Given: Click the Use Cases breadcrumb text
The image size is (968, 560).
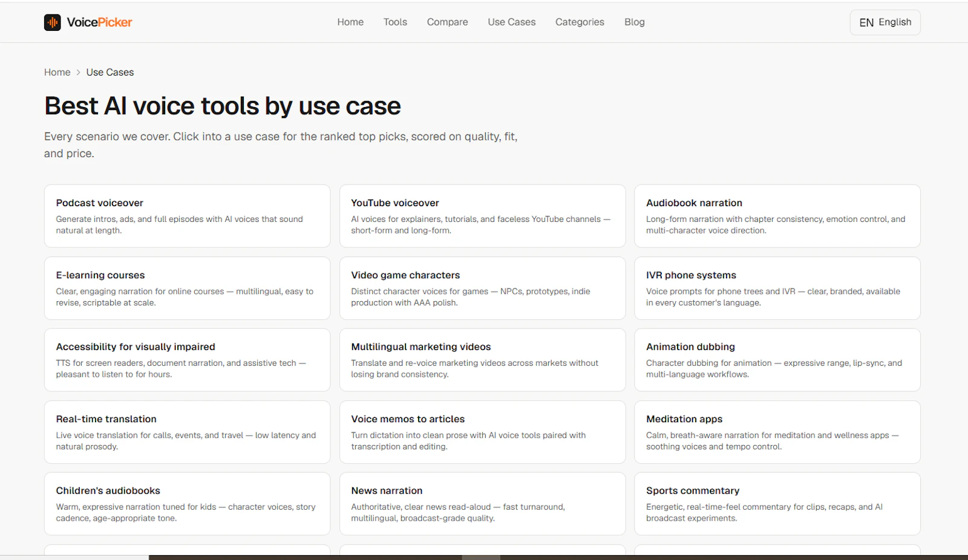Looking at the screenshot, I should (x=110, y=72).
